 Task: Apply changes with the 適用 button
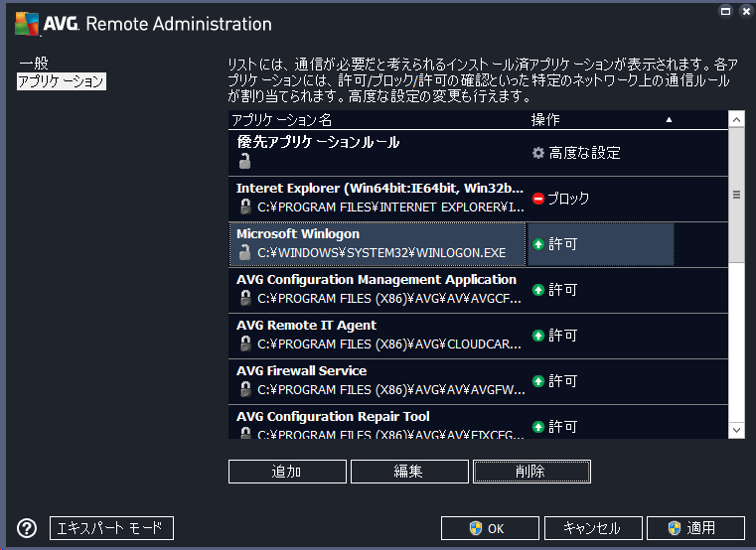(695, 528)
